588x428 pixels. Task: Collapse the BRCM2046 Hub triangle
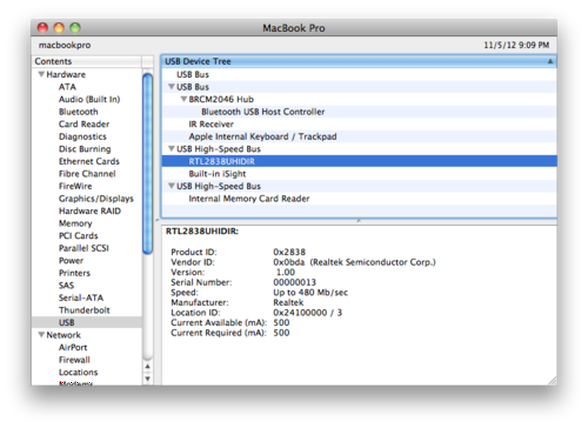[x=184, y=99]
